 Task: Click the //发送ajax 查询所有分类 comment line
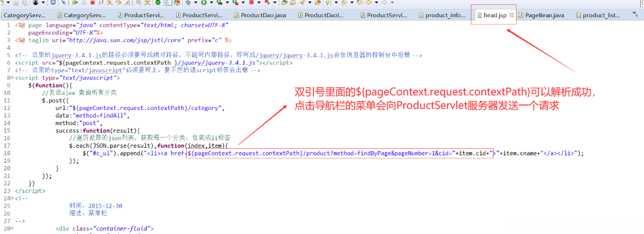(x=79, y=93)
